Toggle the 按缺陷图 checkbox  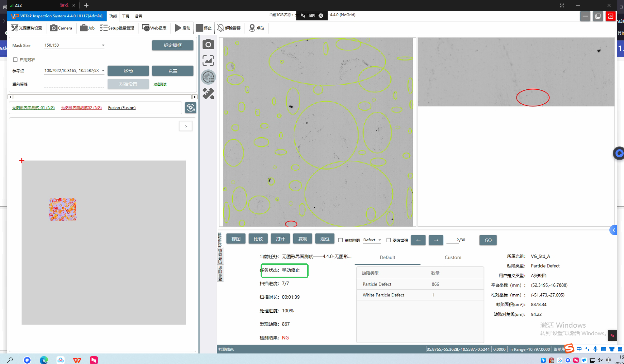coord(341,240)
